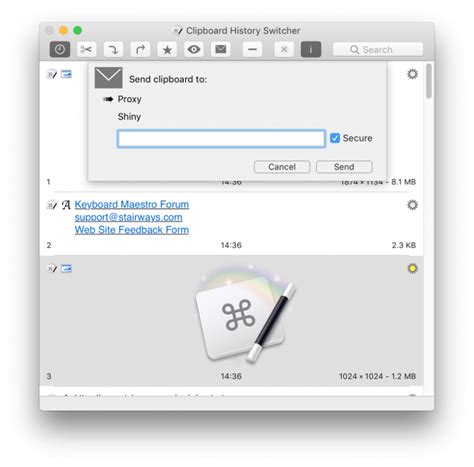The height and width of the screenshot is (467, 474).
Task: Click the paste down-arrow toolbar icon
Action: point(113,50)
